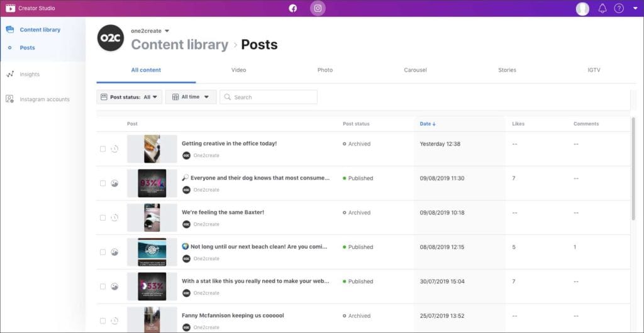
Task: Open Instagram accounts in sidebar
Action: pyautogui.click(x=44, y=99)
